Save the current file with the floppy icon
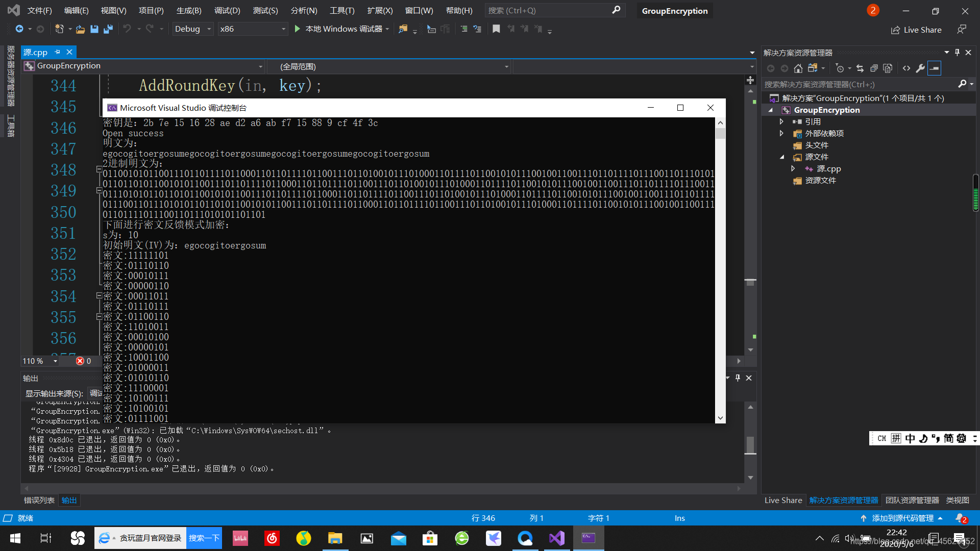 tap(94, 29)
